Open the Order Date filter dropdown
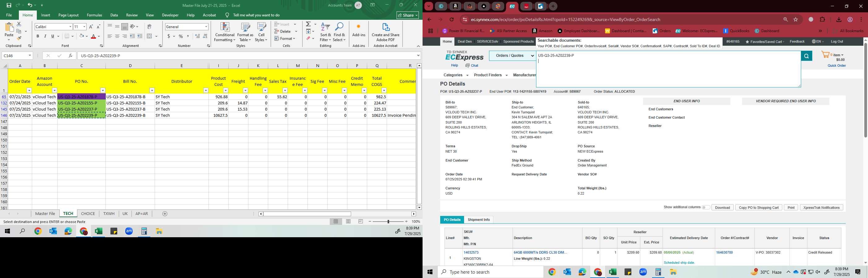The image size is (868, 278). pos(29,91)
